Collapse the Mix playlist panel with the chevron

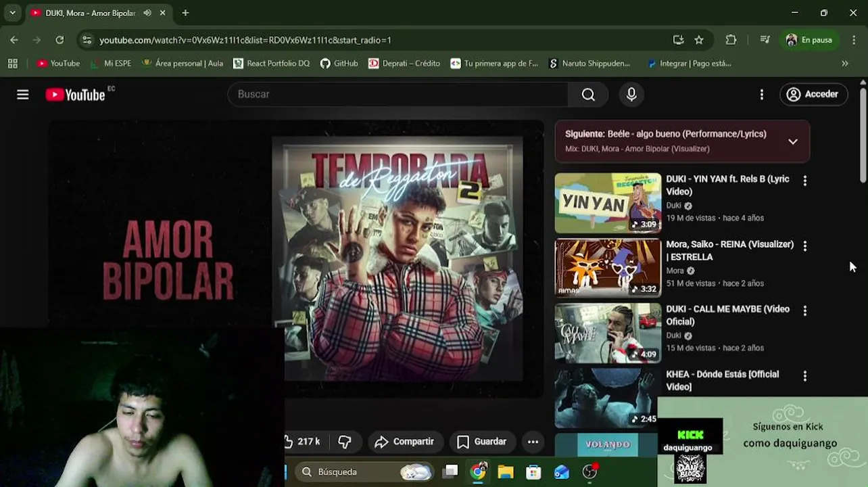point(793,141)
